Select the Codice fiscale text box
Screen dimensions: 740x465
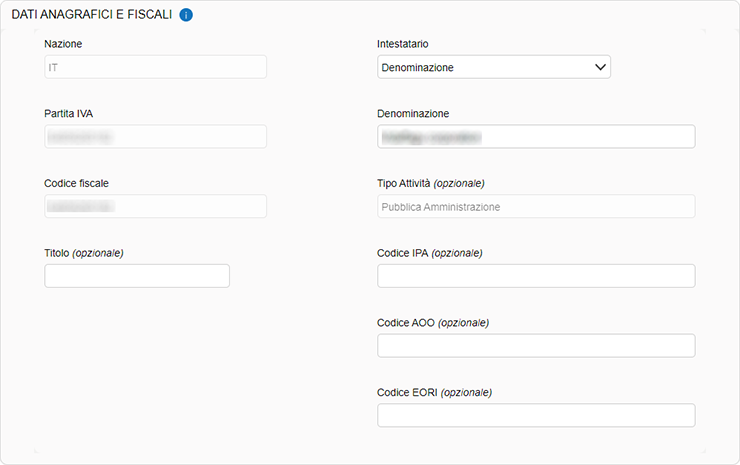pyautogui.click(x=155, y=206)
